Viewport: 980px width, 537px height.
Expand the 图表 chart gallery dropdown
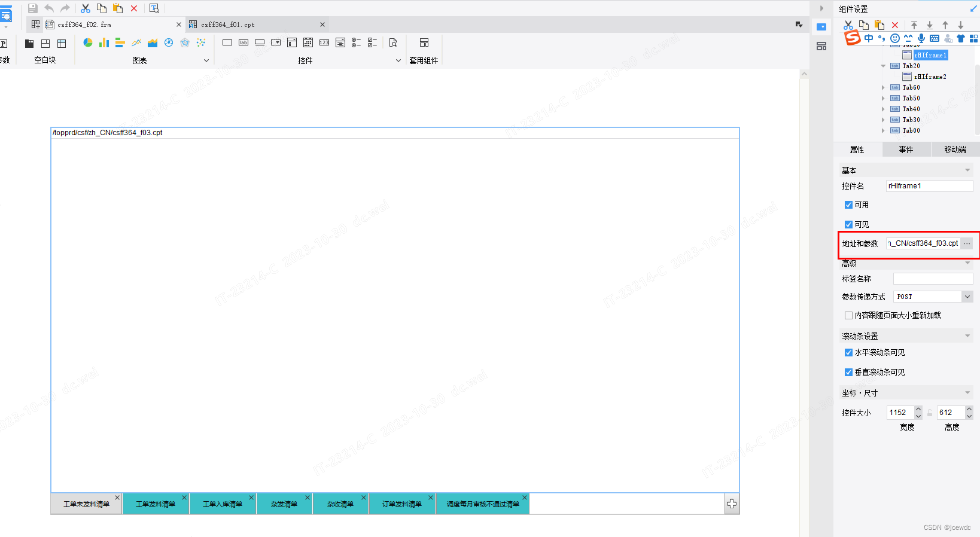pos(206,60)
